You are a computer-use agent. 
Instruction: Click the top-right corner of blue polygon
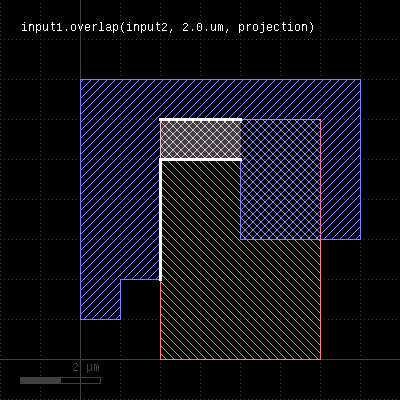point(360,79)
